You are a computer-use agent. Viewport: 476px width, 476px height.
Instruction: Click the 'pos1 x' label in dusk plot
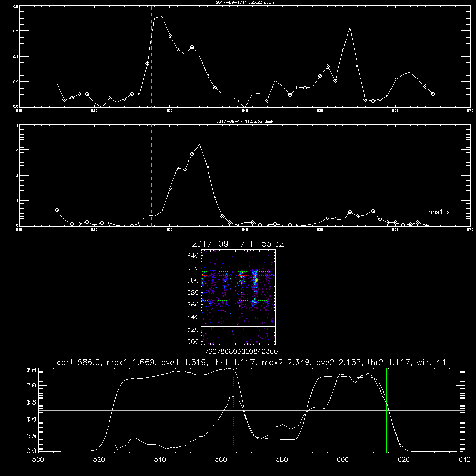pyautogui.click(x=439, y=212)
